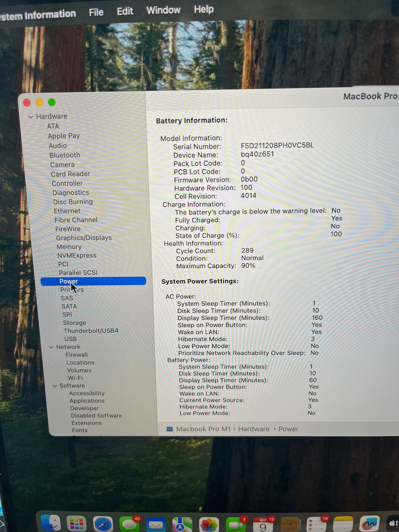
Task: Select ATA in the sidebar
Action: click(53, 126)
